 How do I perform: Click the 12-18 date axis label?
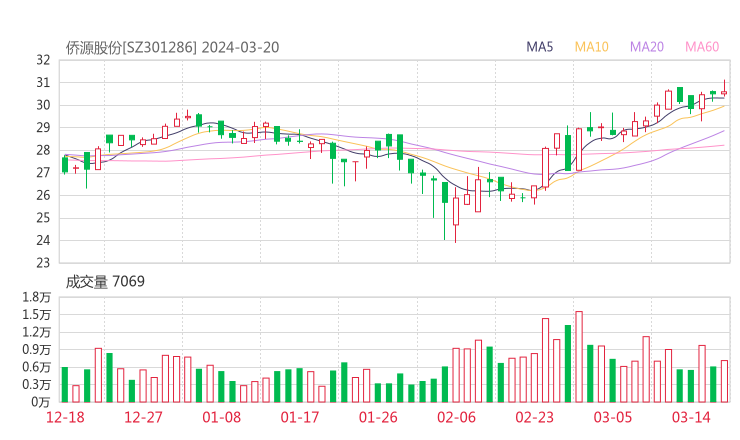coord(65,417)
